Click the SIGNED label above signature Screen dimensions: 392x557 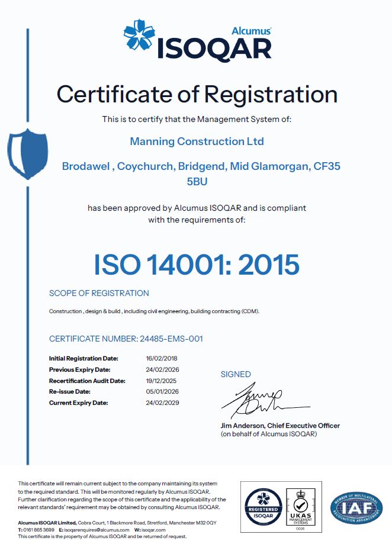click(236, 374)
